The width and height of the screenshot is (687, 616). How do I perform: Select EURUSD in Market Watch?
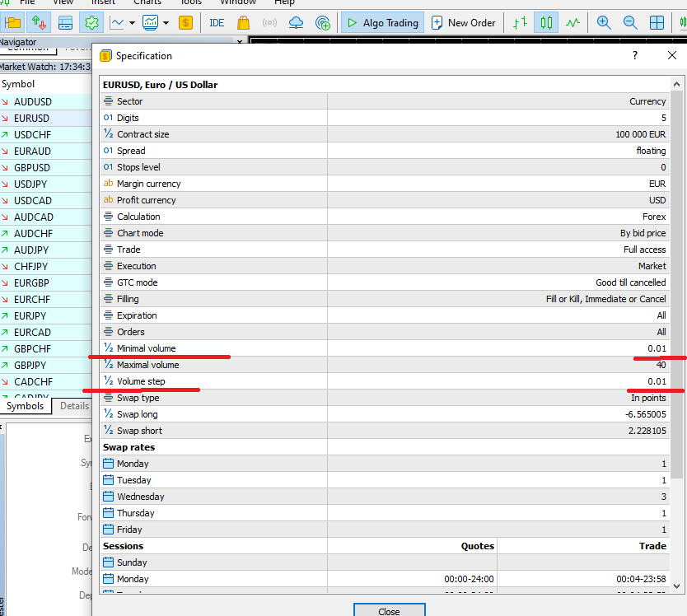[x=45, y=119]
